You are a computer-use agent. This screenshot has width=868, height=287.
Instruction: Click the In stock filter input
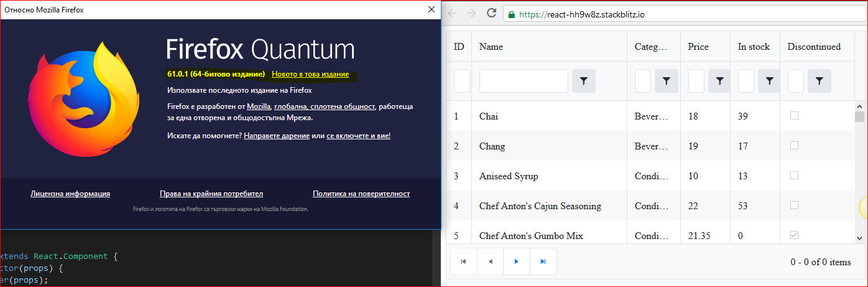tap(746, 81)
